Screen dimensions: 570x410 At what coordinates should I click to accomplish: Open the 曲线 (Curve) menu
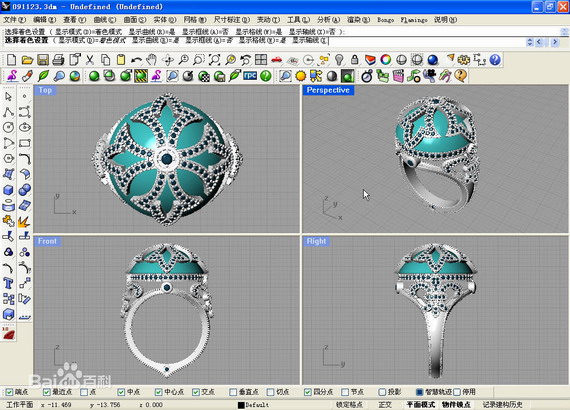(x=105, y=20)
